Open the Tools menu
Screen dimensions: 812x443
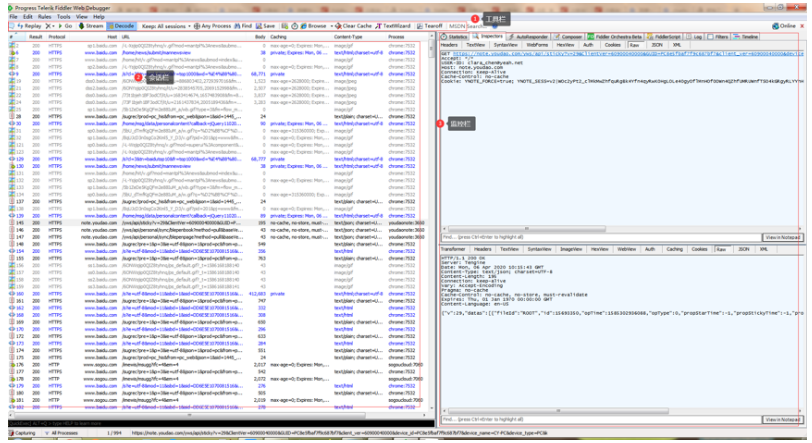(x=64, y=17)
